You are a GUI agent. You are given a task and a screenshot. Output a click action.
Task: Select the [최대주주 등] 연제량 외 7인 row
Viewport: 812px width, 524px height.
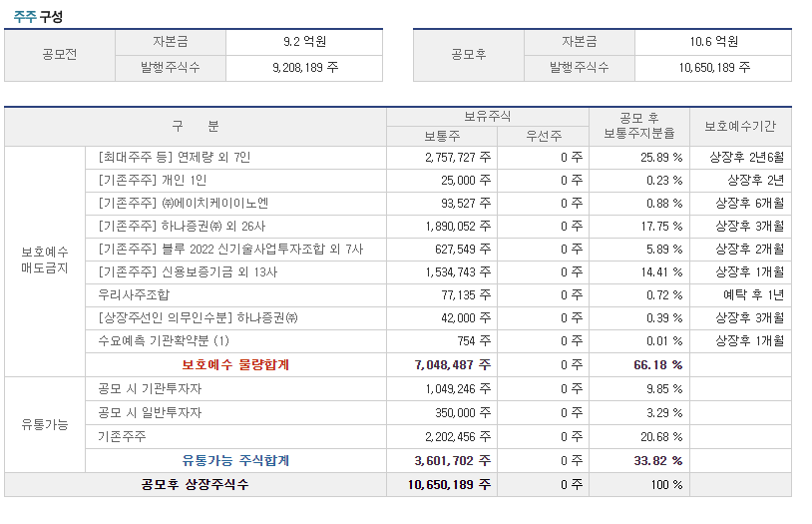pos(235,157)
